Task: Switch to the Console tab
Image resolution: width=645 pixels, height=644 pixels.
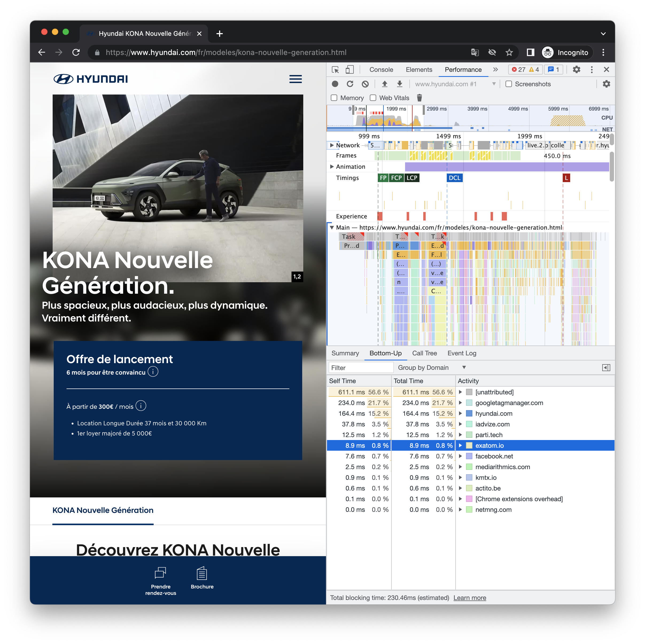Action: click(x=381, y=69)
